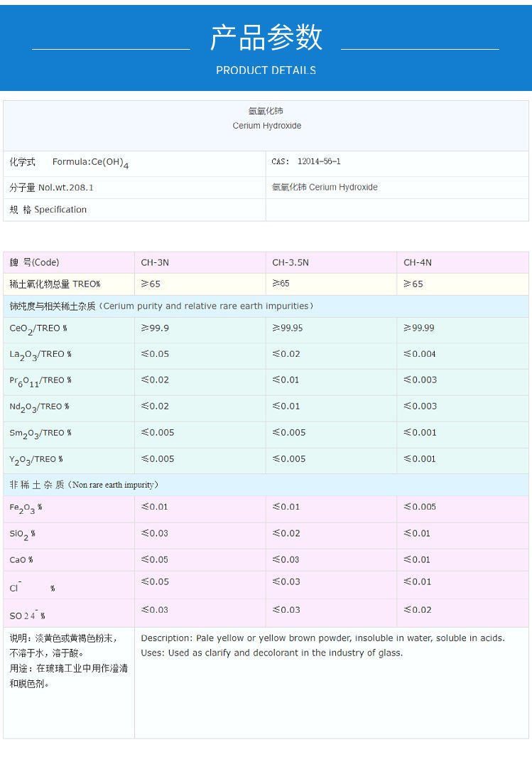Click the 规格 Specification cell
The height and width of the screenshot is (762, 532).
48,210
